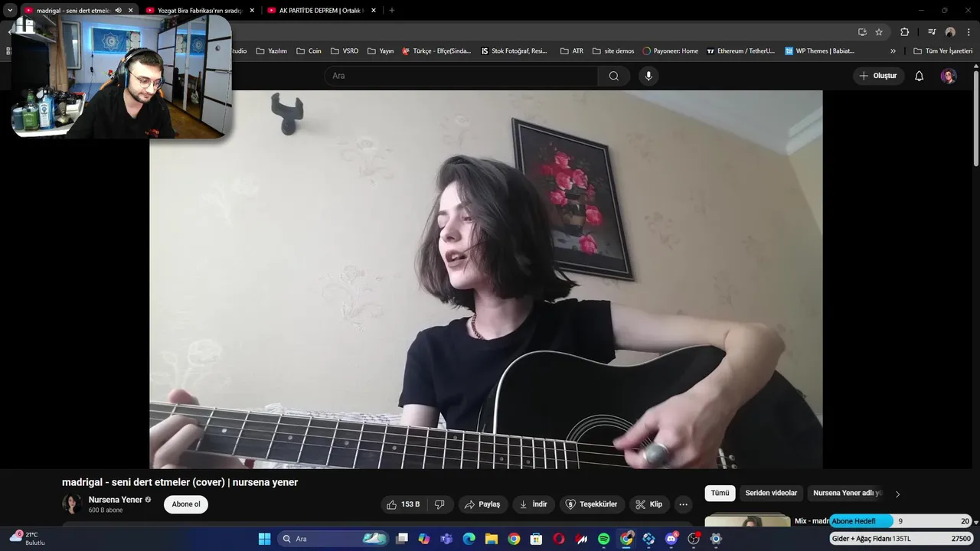Open the weather widget on taskbar

click(x=27, y=538)
